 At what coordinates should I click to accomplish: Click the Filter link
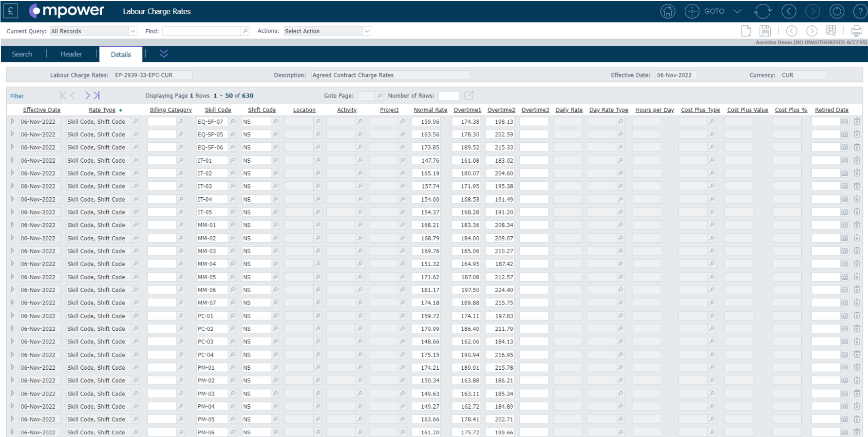click(17, 96)
